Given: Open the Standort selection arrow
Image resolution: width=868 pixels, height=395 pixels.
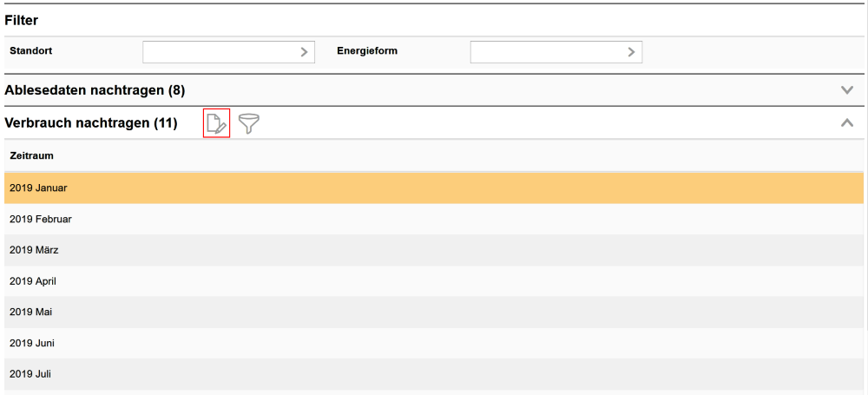Looking at the screenshot, I should (304, 52).
